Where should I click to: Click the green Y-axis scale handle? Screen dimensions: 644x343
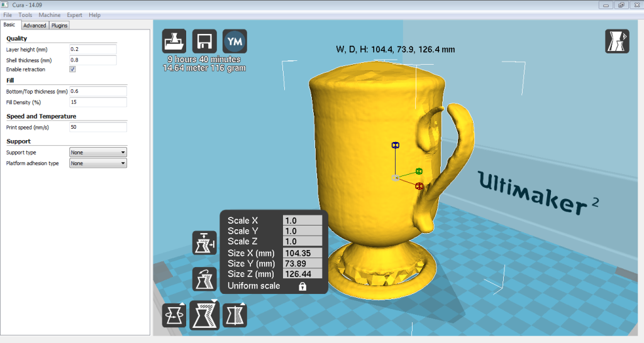click(x=418, y=171)
